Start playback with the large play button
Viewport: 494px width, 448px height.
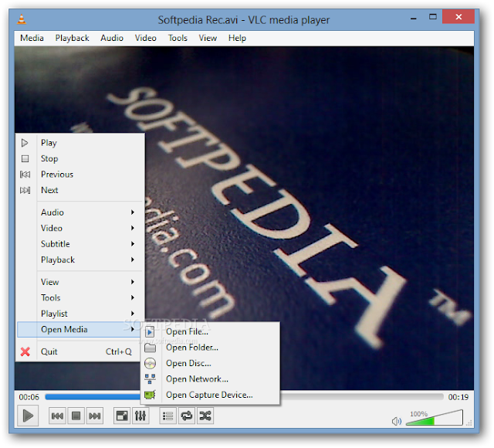28,416
